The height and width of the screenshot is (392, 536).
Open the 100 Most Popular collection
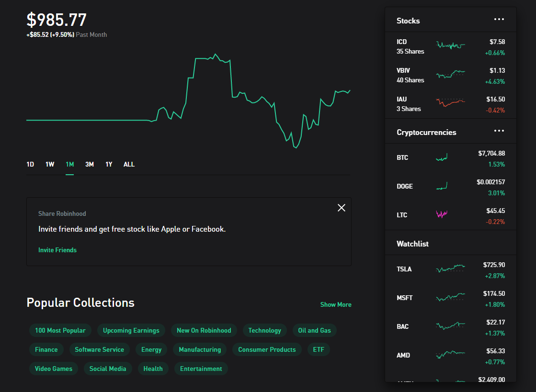click(60, 330)
